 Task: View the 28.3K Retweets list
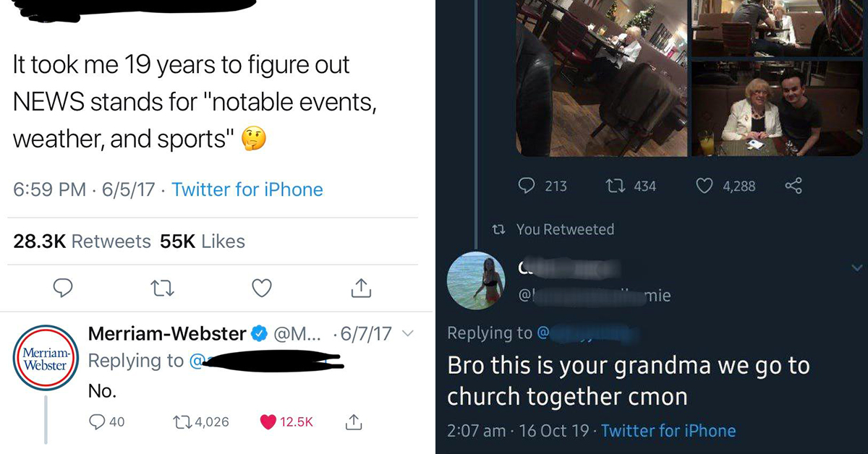(x=82, y=241)
